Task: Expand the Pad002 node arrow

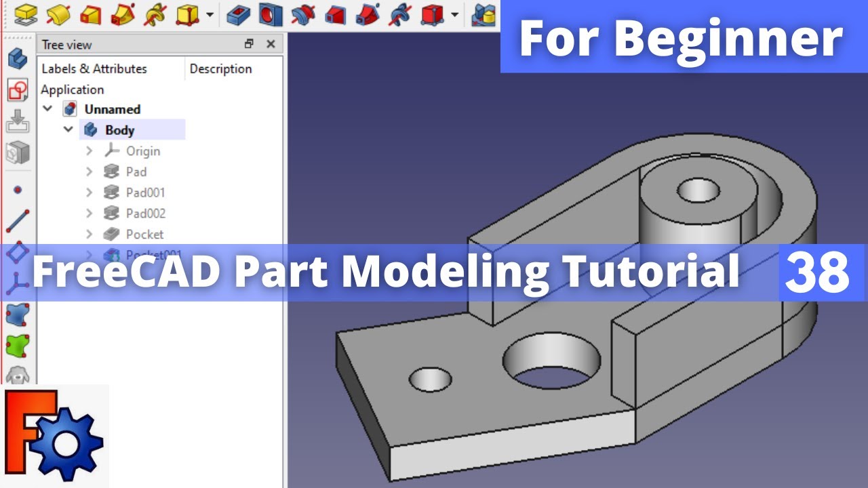Action: click(89, 213)
